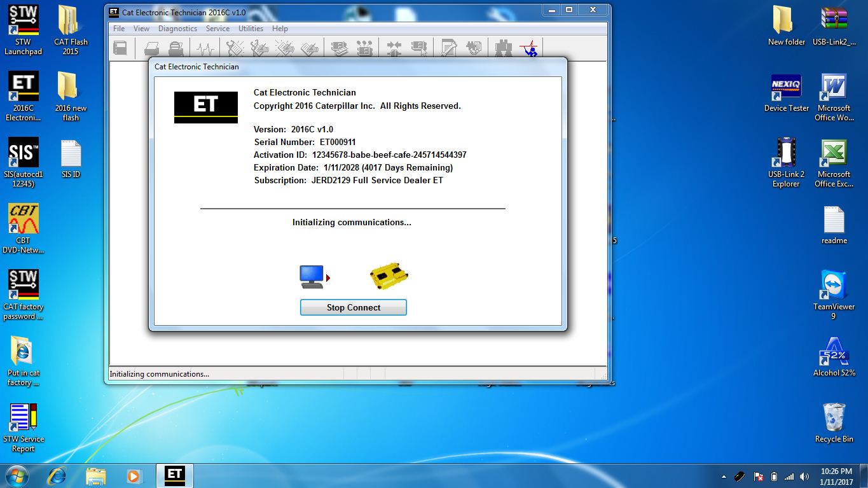
Task: Launch Internet Explorer from the taskbar
Action: click(x=57, y=475)
